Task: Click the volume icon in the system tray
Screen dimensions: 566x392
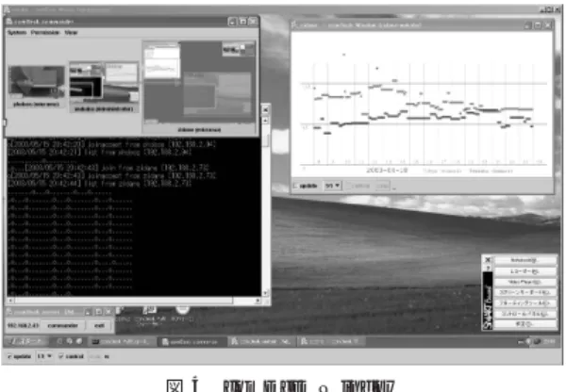Action: click(x=528, y=341)
